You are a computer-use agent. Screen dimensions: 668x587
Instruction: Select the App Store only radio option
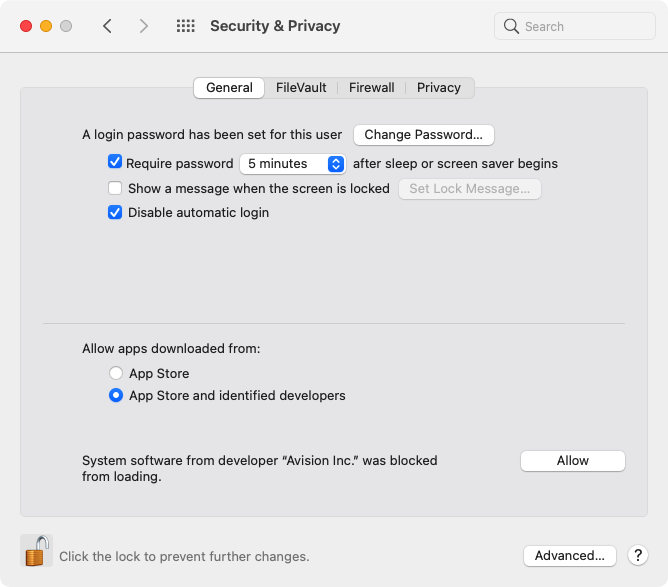pyautogui.click(x=116, y=373)
